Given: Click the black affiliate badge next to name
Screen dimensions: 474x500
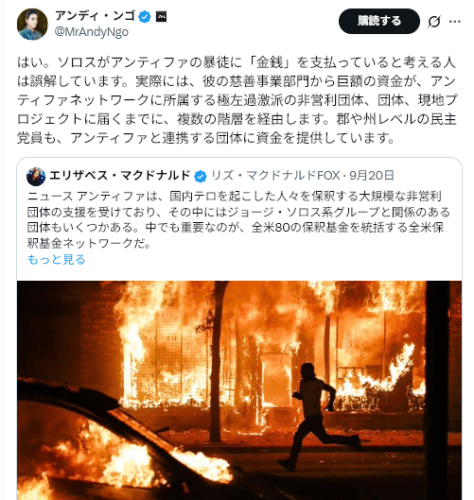Looking at the screenshot, I should click(x=161, y=16).
